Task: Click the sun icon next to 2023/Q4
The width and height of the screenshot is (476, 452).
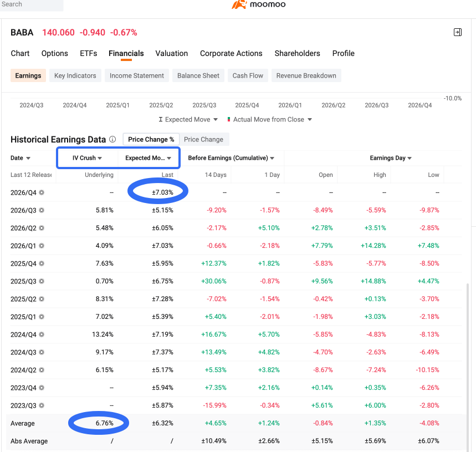Action: coord(42,388)
